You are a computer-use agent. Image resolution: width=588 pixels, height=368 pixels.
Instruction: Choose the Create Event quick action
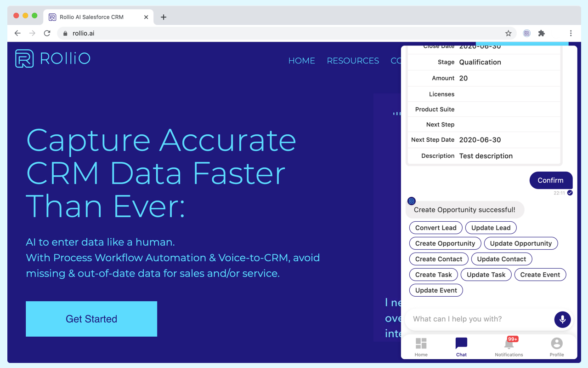(540, 275)
